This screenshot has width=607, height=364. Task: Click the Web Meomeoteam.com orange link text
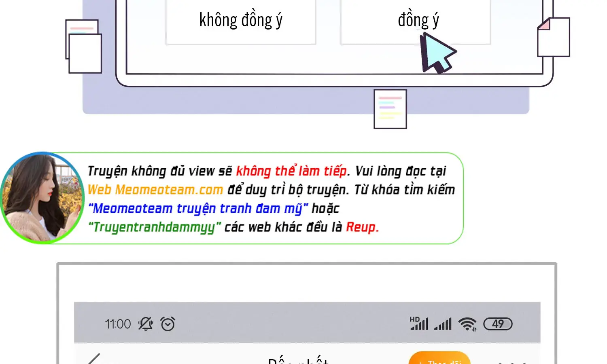[x=155, y=190]
